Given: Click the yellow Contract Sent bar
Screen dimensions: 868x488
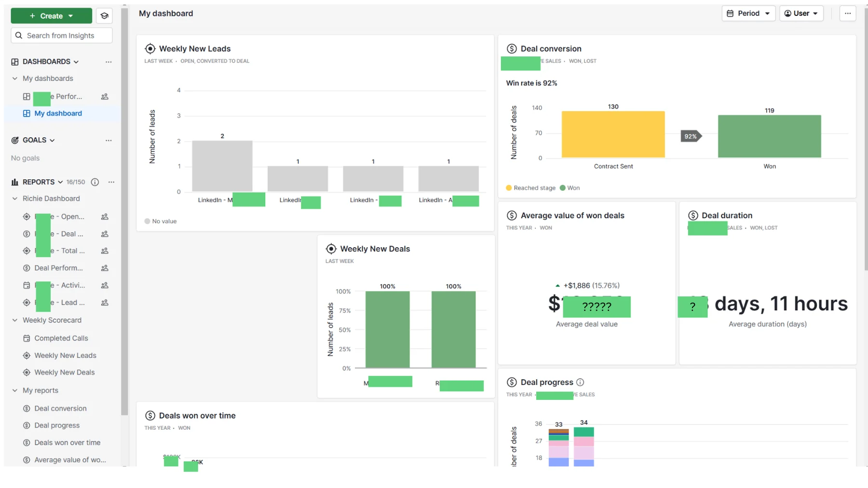Looking at the screenshot, I should click(x=613, y=134).
